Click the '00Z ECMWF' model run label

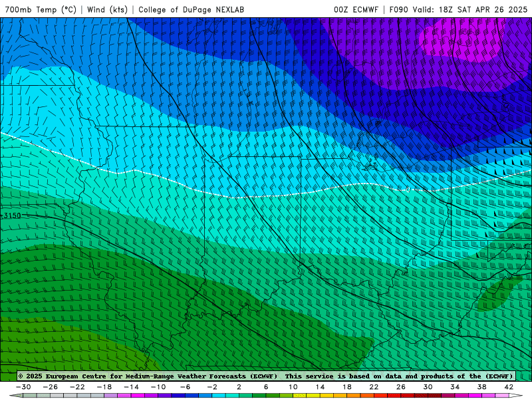coord(356,9)
